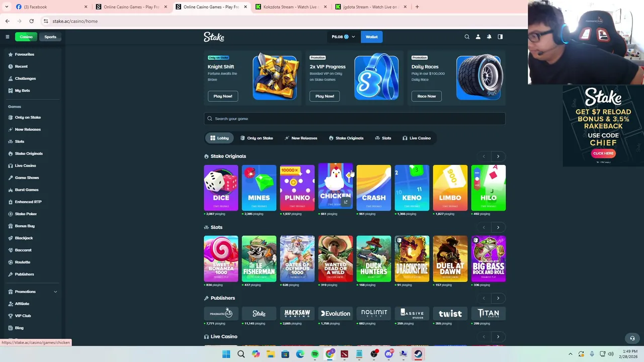The image size is (644, 362).
Task: Open the user profile icon in header
Action: 478,37
